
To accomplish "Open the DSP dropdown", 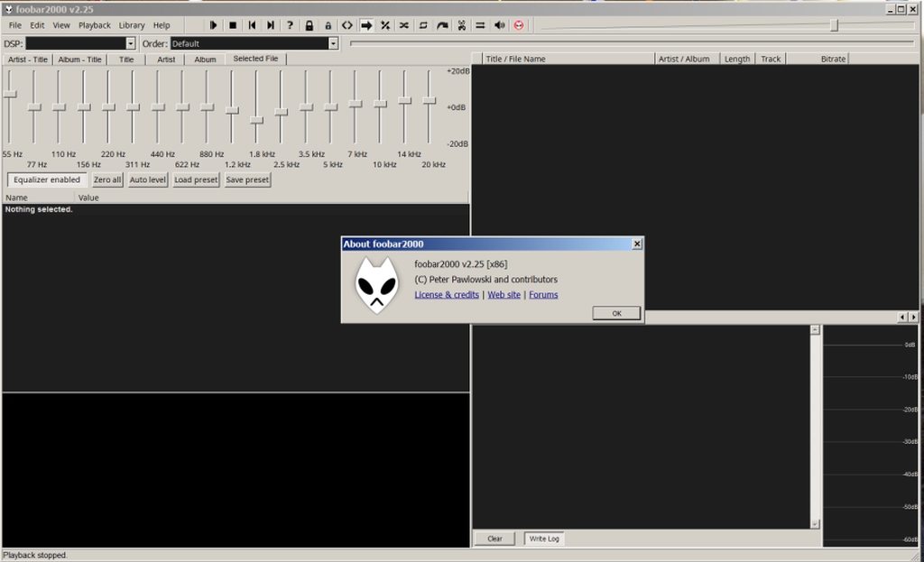I will click(131, 43).
